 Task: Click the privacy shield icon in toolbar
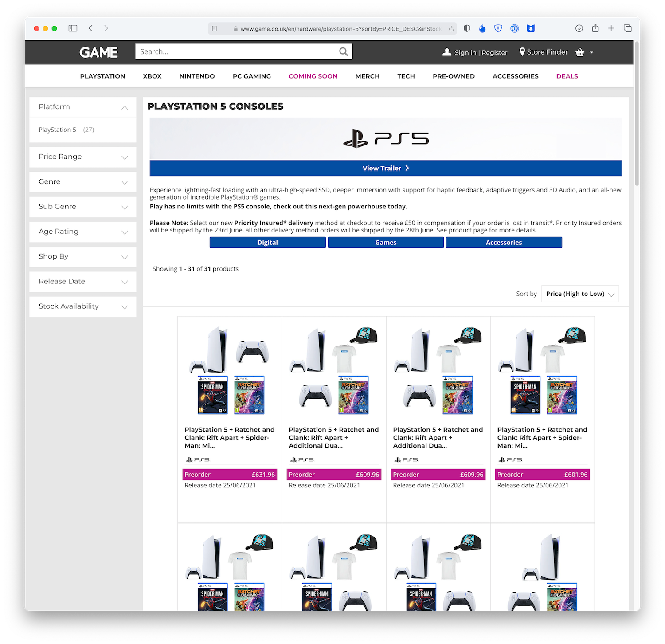(467, 28)
